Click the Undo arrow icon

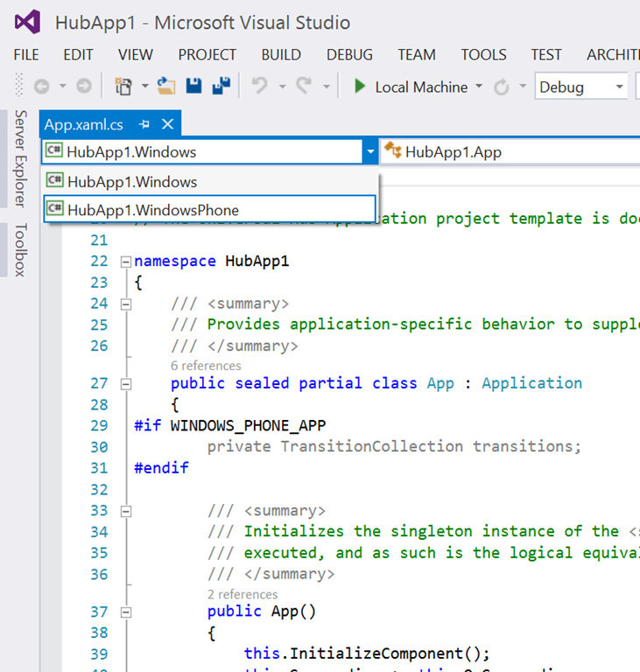pyautogui.click(x=259, y=86)
